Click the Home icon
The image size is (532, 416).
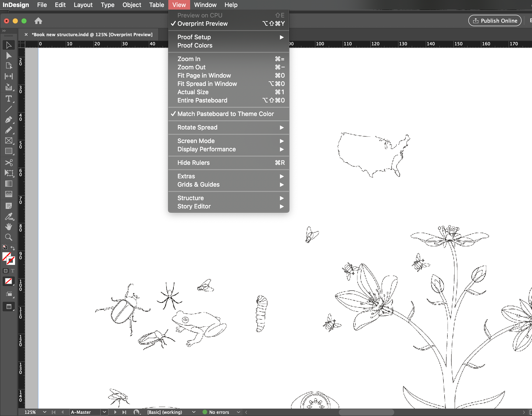(x=38, y=21)
